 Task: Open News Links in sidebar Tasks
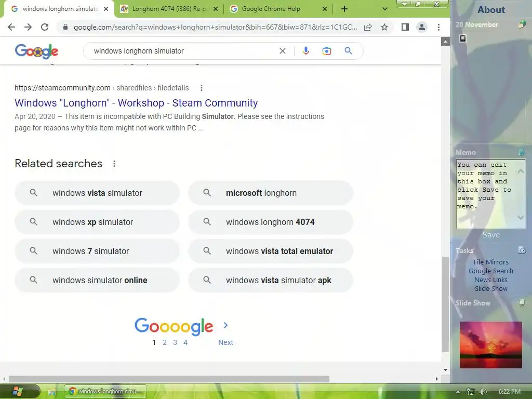tap(491, 280)
